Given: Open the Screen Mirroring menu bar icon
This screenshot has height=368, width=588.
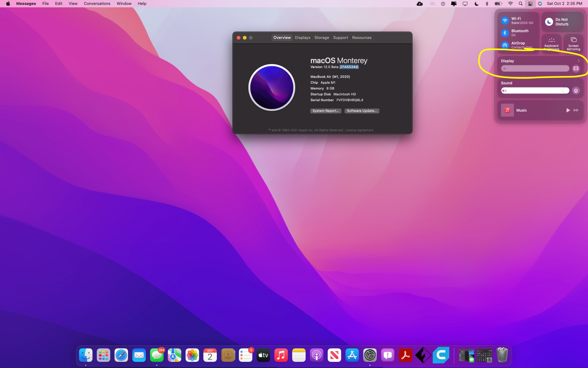Looking at the screenshot, I should 465,4.
